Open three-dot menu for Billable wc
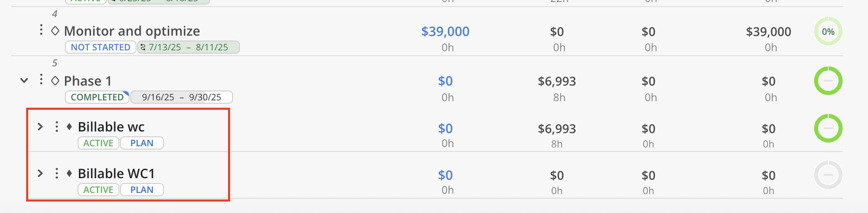 tap(57, 127)
